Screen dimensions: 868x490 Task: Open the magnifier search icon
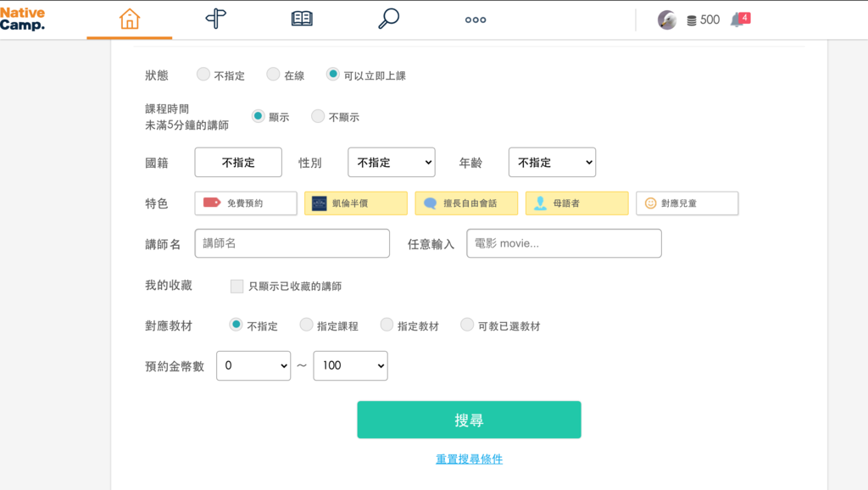[388, 19]
